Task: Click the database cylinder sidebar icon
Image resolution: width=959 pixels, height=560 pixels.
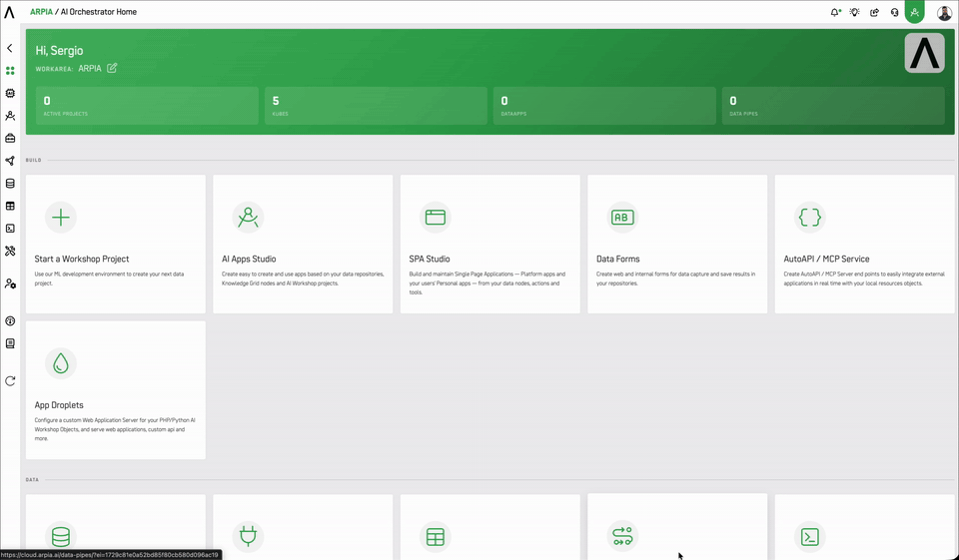Action: pyautogui.click(x=10, y=184)
